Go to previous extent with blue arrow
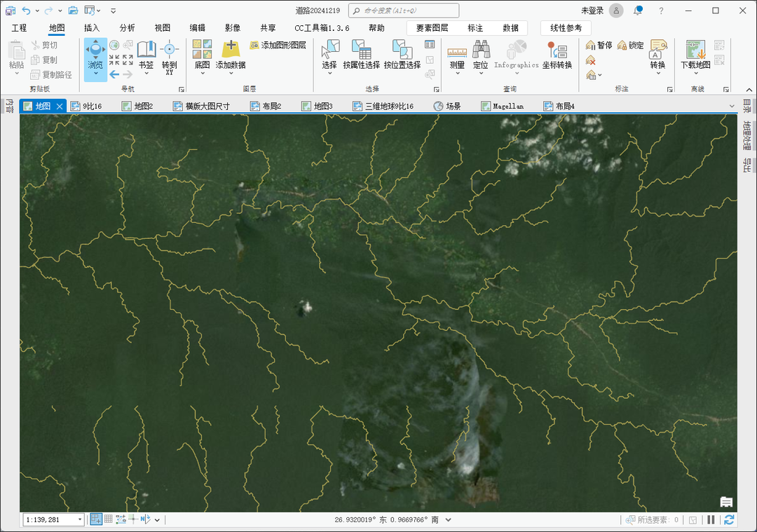The width and height of the screenshot is (757, 532). tap(114, 74)
